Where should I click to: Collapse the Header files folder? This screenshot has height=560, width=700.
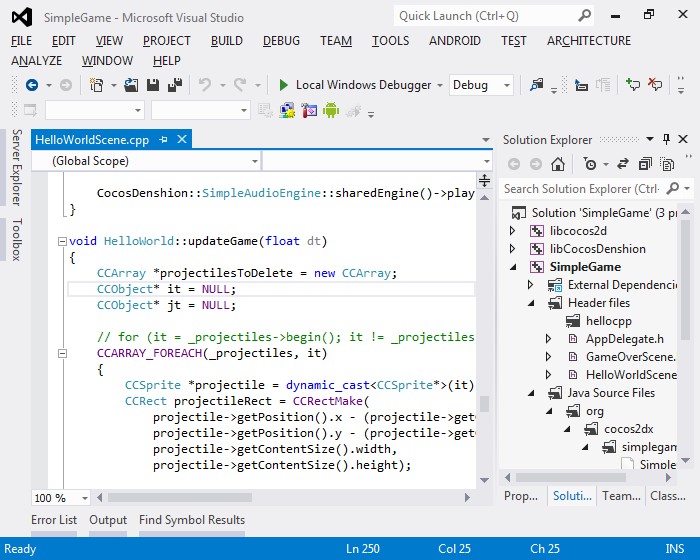(x=531, y=303)
